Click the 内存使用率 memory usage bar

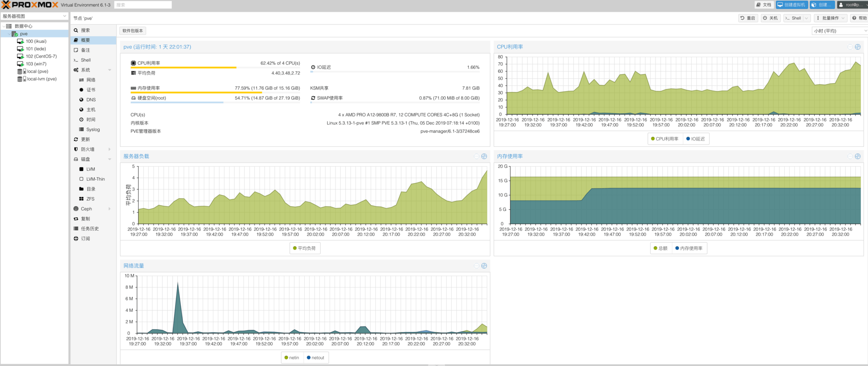pyautogui.click(x=215, y=93)
